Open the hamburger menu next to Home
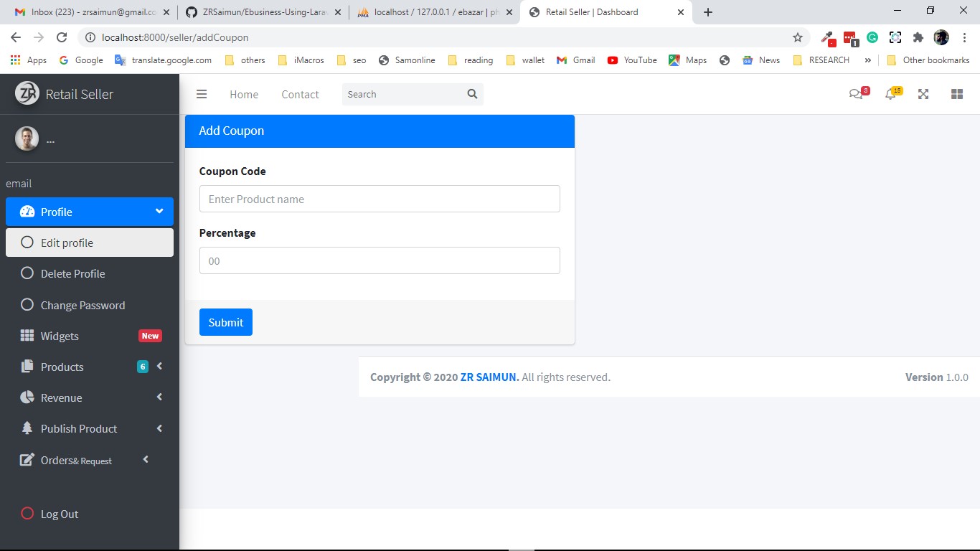Viewport: 980px width, 551px height. pos(202,94)
